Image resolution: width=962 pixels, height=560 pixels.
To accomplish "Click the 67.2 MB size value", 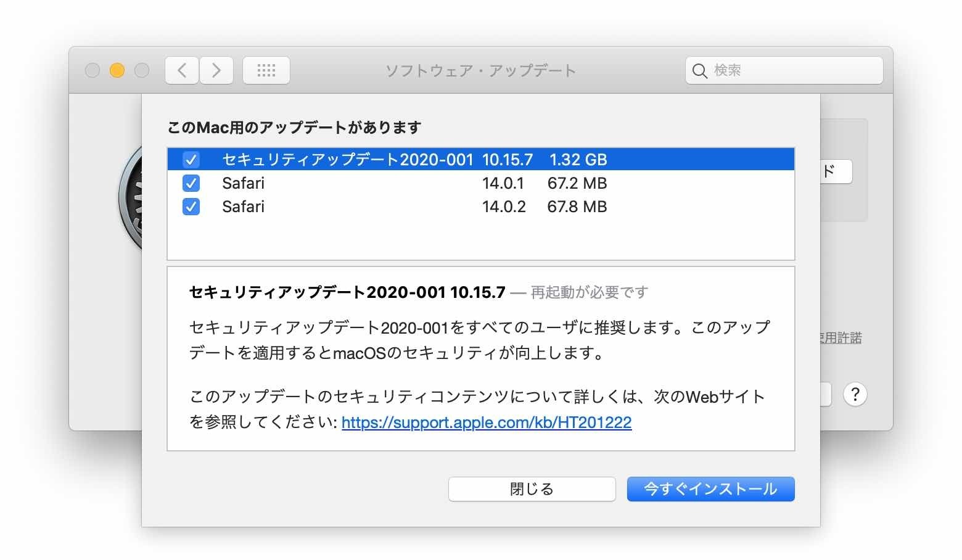I will 577,183.
